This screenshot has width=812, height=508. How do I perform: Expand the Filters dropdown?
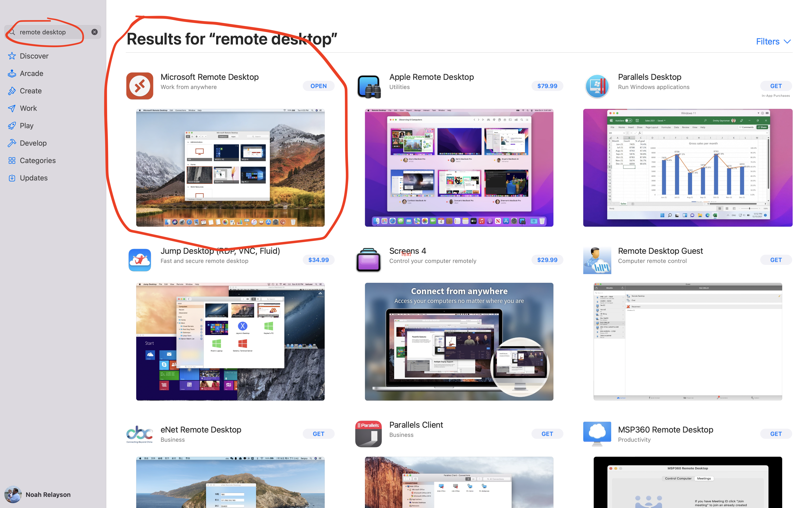(773, 42)
